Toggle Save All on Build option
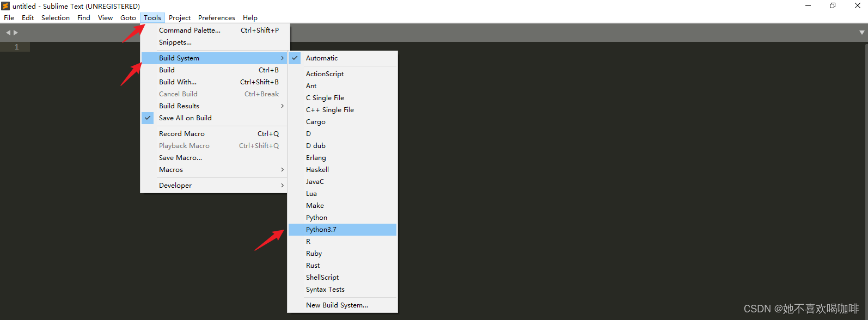868x320 pixels. click(215, 118)
